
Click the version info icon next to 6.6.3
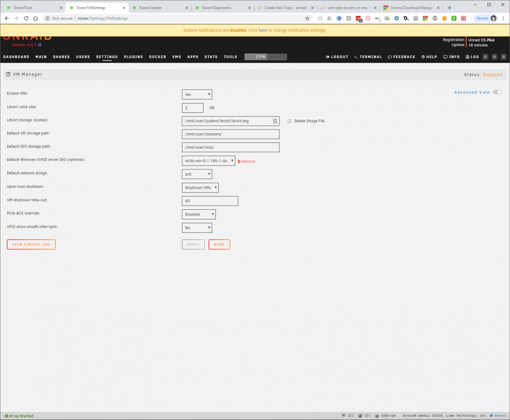tap(40, 45)
